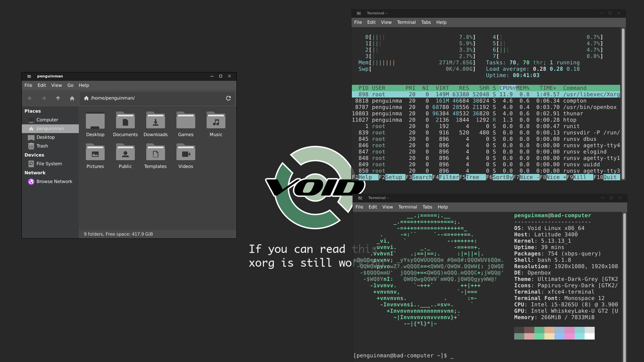Select the runit process row in htop
644x362 pixels.
pyautogui.click(x=486, y=126)
